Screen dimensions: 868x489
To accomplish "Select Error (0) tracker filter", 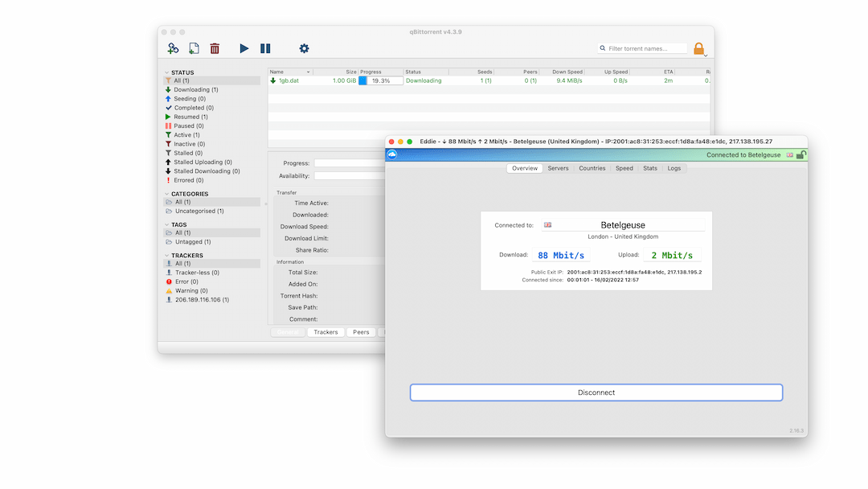I will point(186,281).
